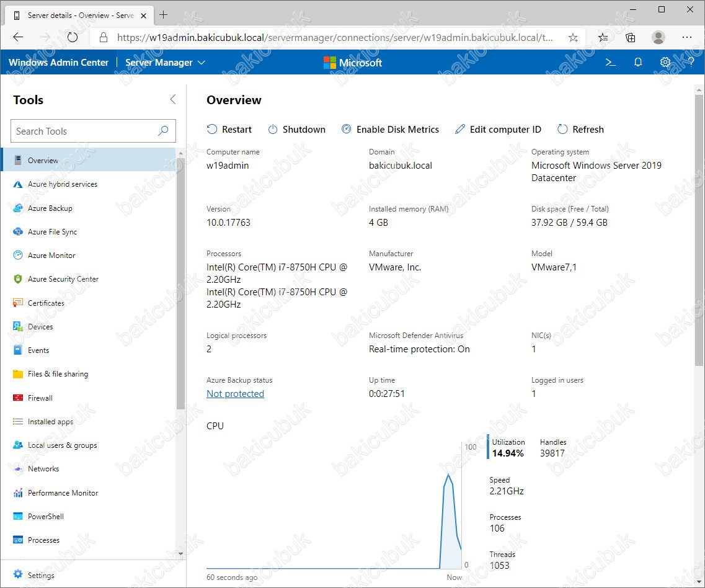Add this page to favorites star

[x=573, y=38]
